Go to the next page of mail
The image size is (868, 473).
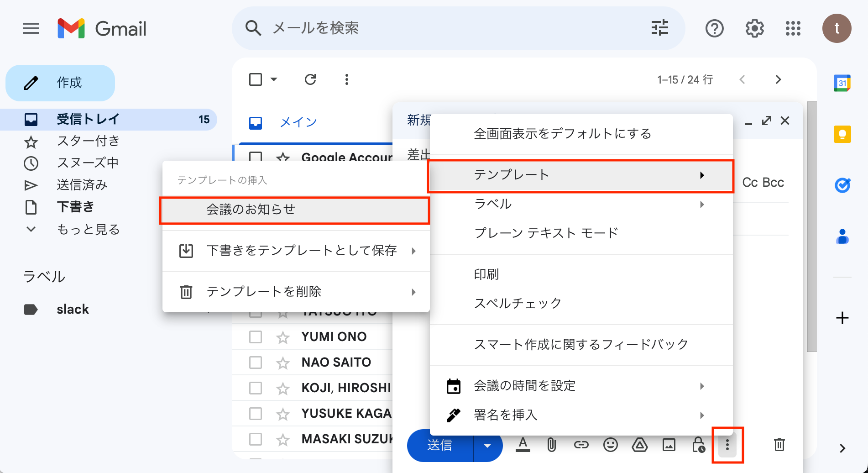(x=779, y=79)
